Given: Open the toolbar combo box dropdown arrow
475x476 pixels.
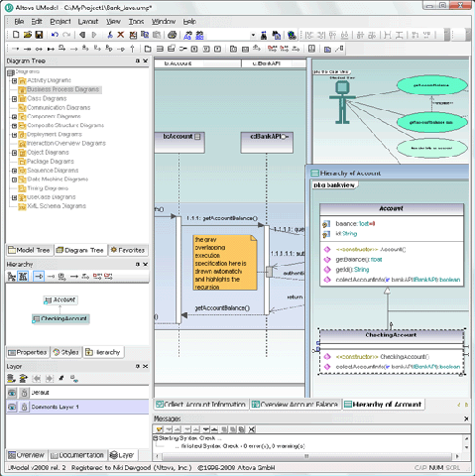Looking at the screenshot, I should [253, 35].
